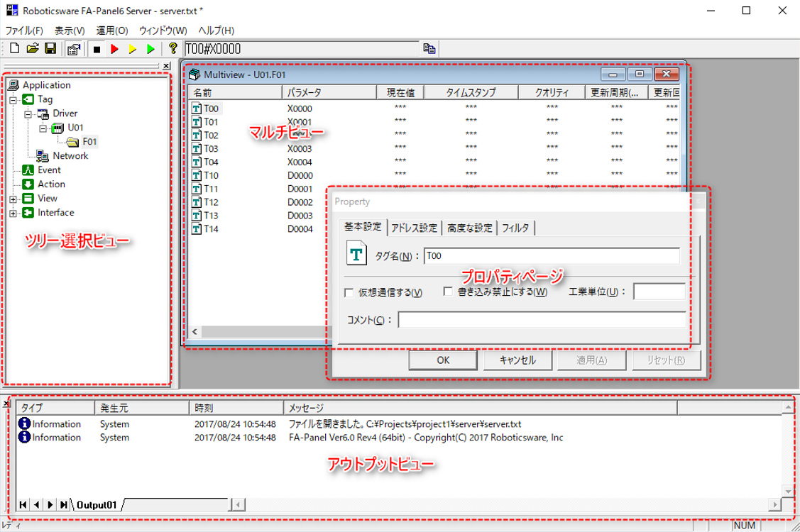Collapse the U01 tree node

(43, 128)
